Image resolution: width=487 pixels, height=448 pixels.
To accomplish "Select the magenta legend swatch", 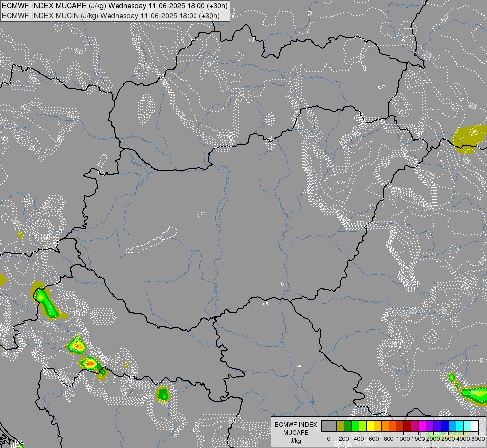I will click(423, 426).
